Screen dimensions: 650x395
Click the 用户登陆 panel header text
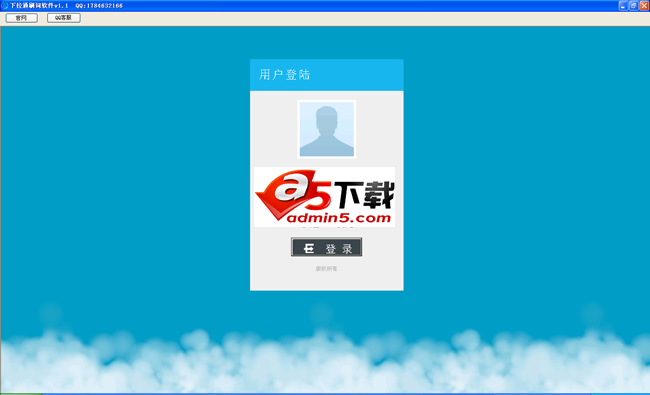click(284, 75)
